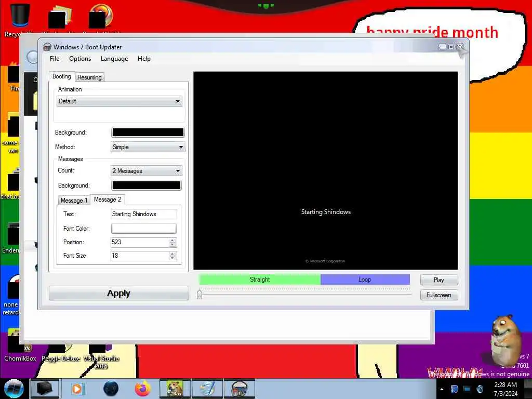This screenshot has width=532, height=399.
Task: Click the Action Center flag tray icon
Action: coord(455,389)
